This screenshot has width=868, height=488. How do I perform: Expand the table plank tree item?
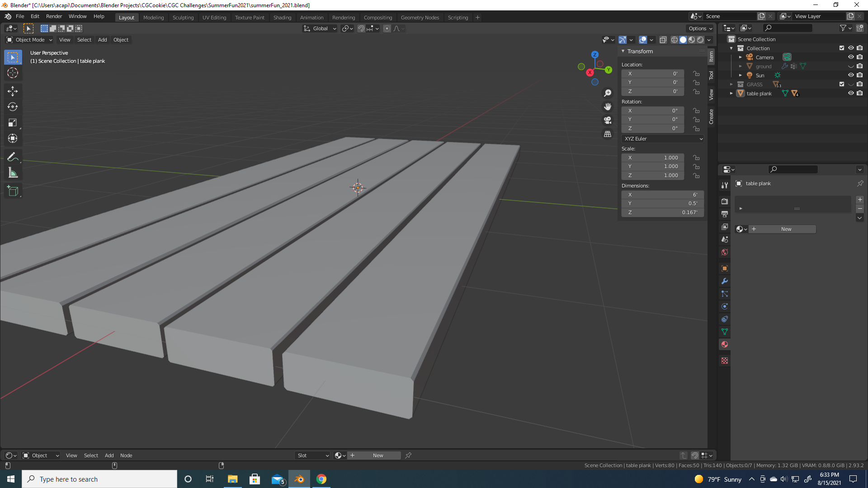[x=731, y=94]
